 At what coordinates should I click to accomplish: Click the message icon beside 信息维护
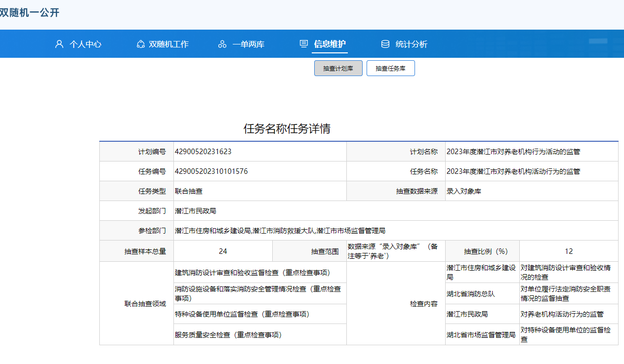[x=304, y=44]
